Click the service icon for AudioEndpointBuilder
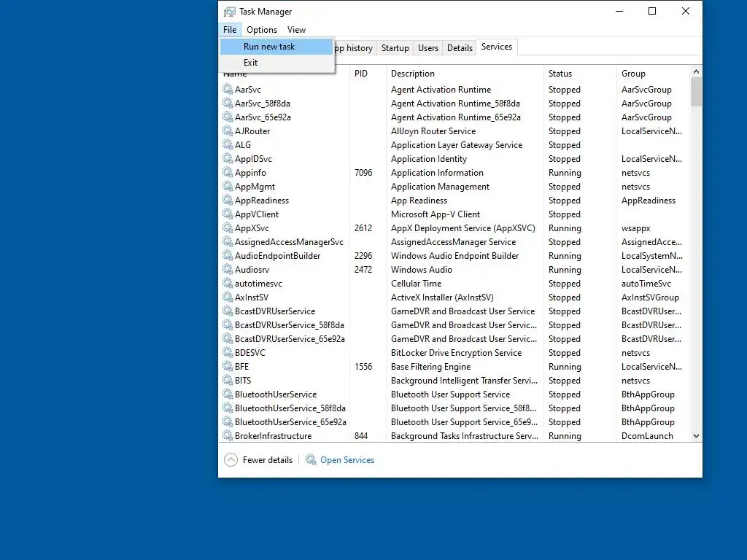 point(228,255)
